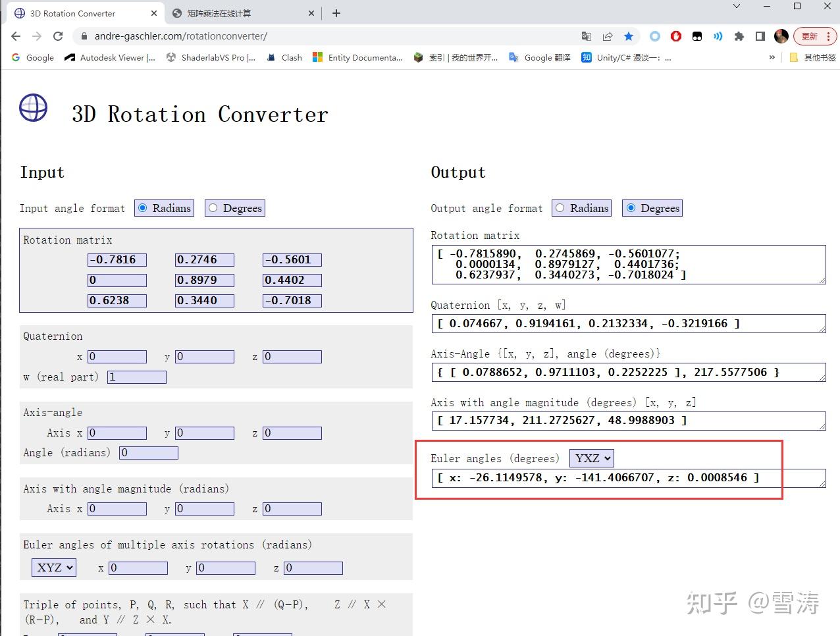
Task: Open the Chrome profile avatar
Action: (781, 36)
